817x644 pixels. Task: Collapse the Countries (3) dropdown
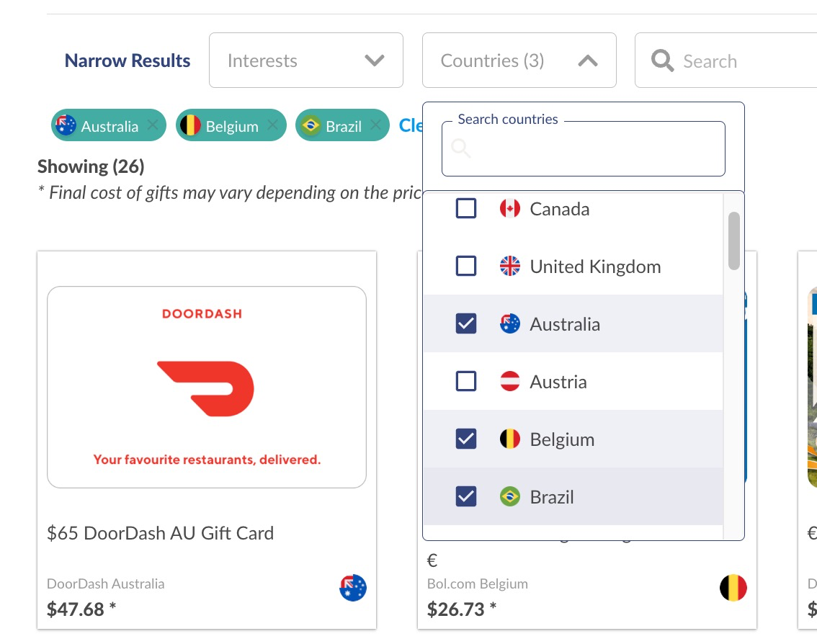pos(519,61)
